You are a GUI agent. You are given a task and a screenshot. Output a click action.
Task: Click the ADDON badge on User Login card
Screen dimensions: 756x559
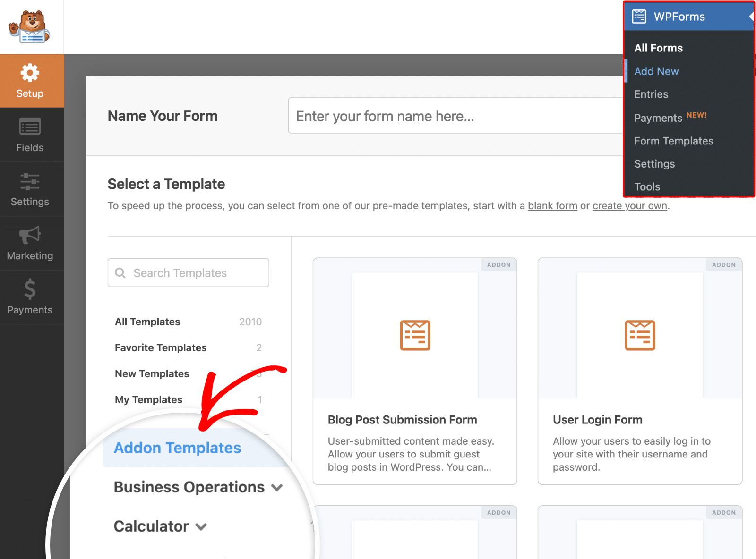[x=724, y=265]
